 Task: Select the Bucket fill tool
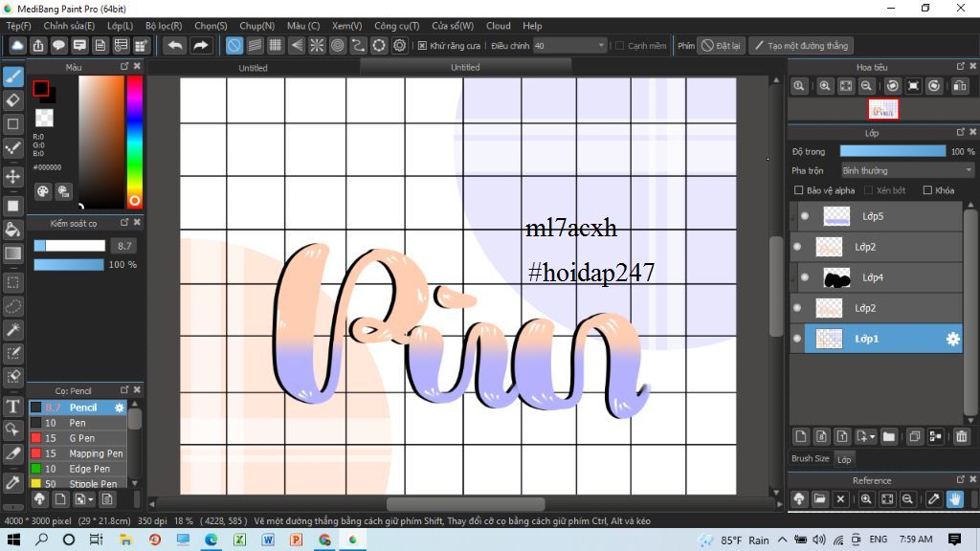[13, 230]
